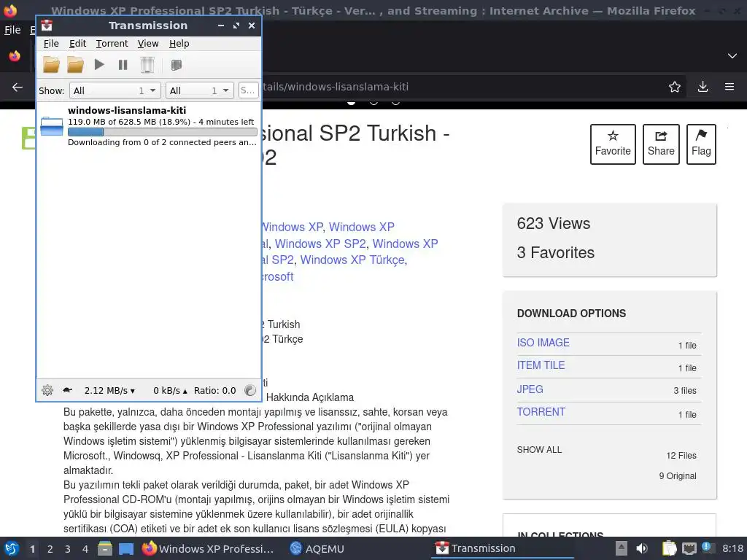Image resolution: width=747 pixels, height=560 pixels.
Task: Open the ITEM TILE download link
Action: 541,365
